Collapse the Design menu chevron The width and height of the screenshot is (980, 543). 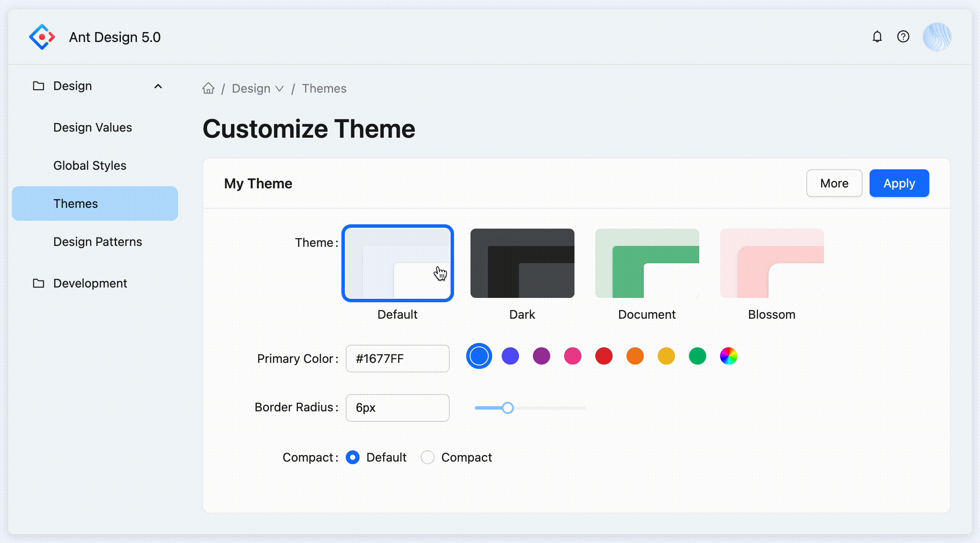tap(158, 86)
